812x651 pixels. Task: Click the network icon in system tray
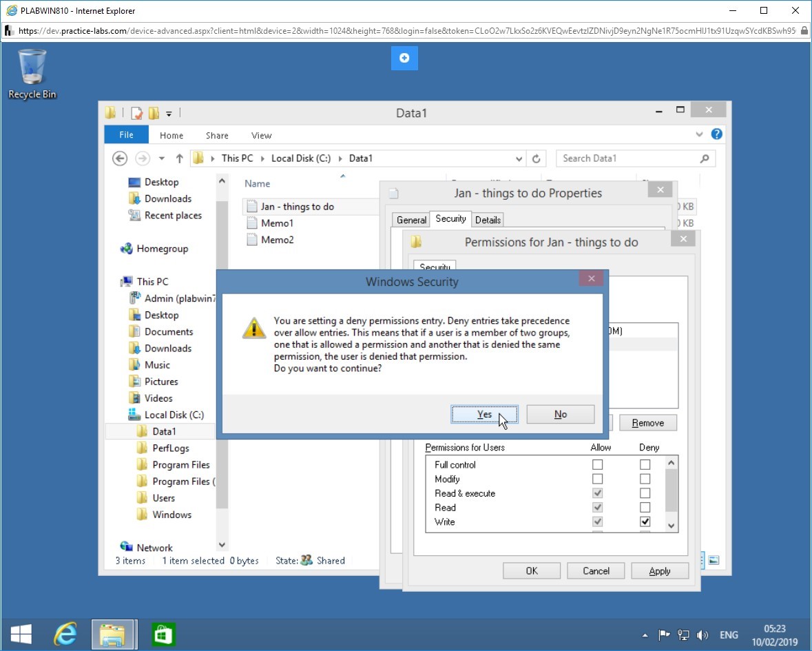(684, 635)
